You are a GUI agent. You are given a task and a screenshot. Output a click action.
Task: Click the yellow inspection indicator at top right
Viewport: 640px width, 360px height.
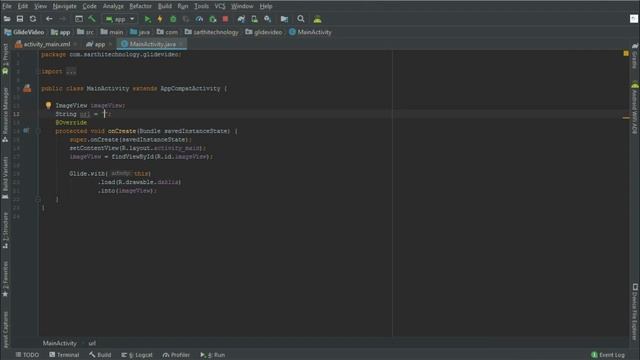click(x=626, y=53)
